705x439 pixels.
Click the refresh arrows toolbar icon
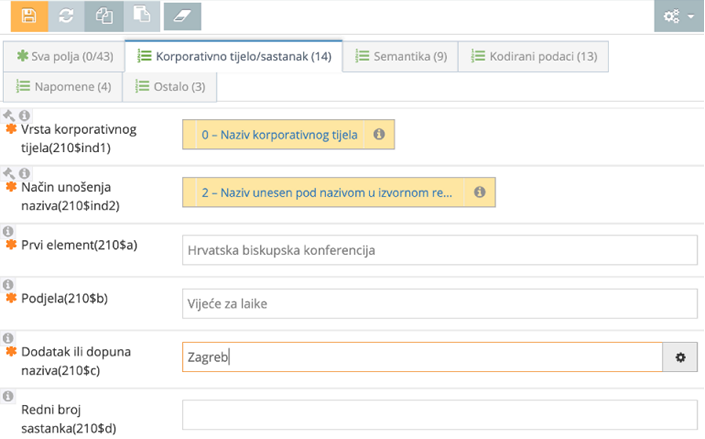tap(65, 16)
